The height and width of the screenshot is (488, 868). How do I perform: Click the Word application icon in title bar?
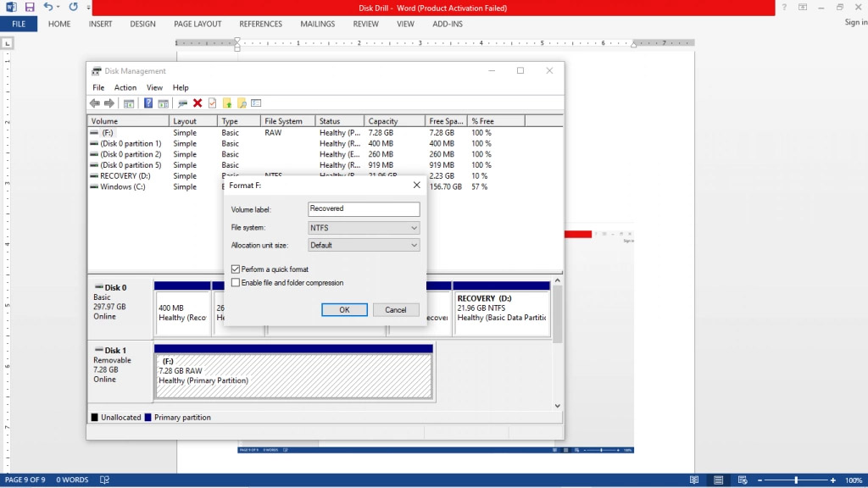tap(11, 7)
